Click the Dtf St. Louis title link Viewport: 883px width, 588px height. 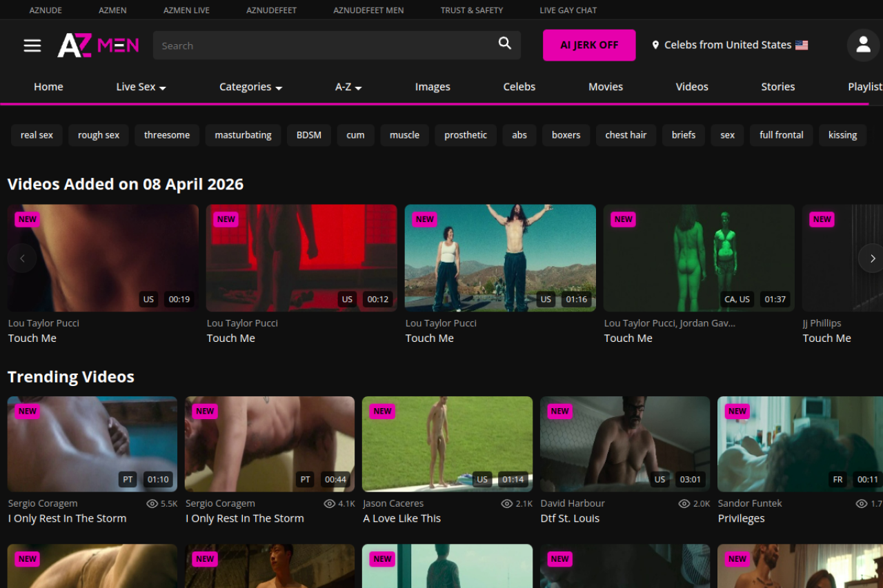click(x=570, y=518)
